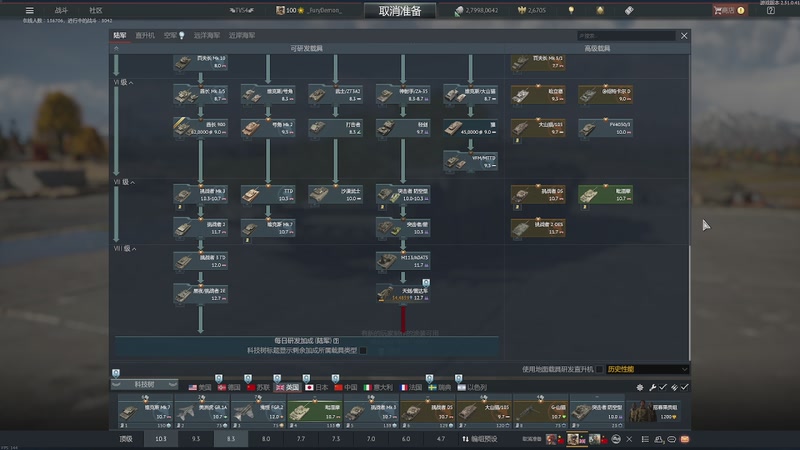The height and width of the screenshot is (450, 800).
Task: Select the 沙漠战士 tank card rated 10.0
Action: [335, 194]
